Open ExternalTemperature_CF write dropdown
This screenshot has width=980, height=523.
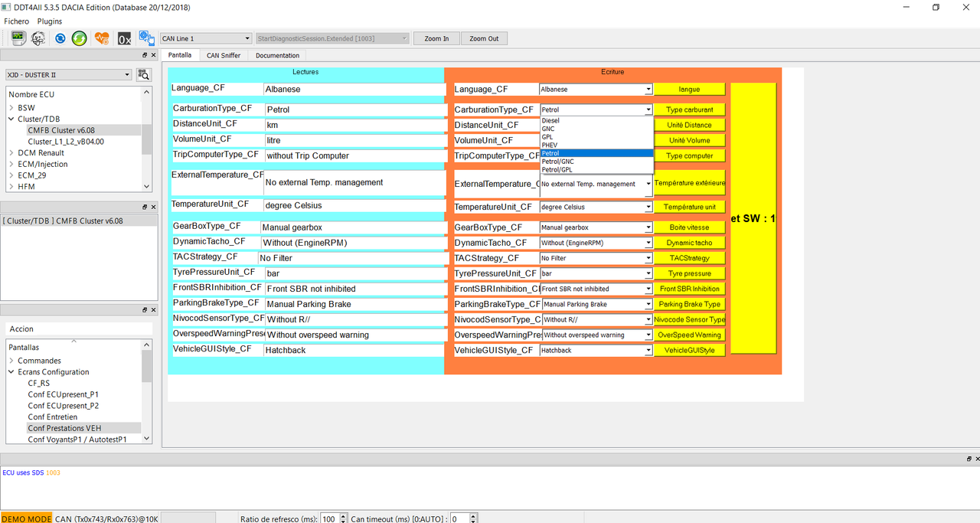pos(596,184)
